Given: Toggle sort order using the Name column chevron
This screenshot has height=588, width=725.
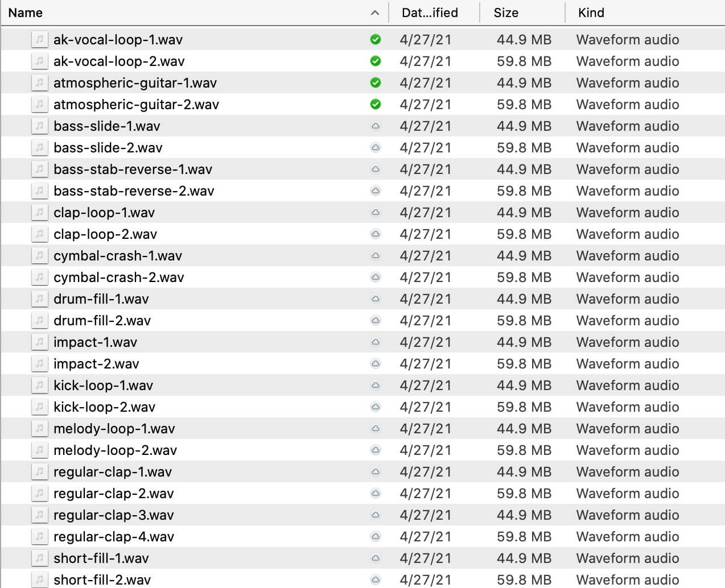Looking at the screenshot, I should tap(374, 13).
